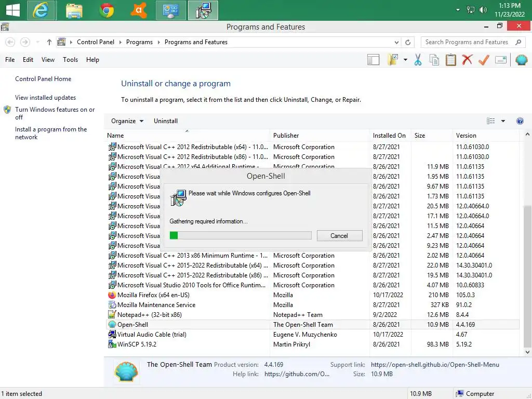Select WinSCP 5.19.2 entry

pyautogui.click(x=312, y=344)
